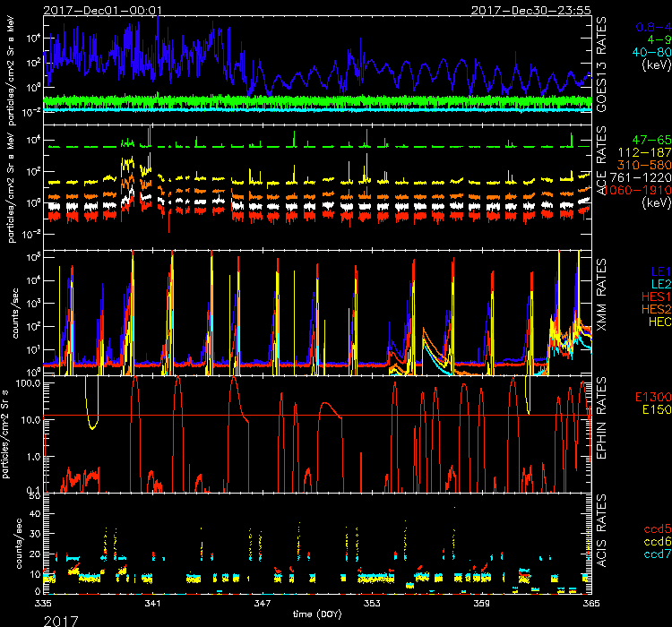Viewport: 672px width, 627px height.
Task: Click the 'time (DOY)' axis label
Action: [x=317, y=614]
